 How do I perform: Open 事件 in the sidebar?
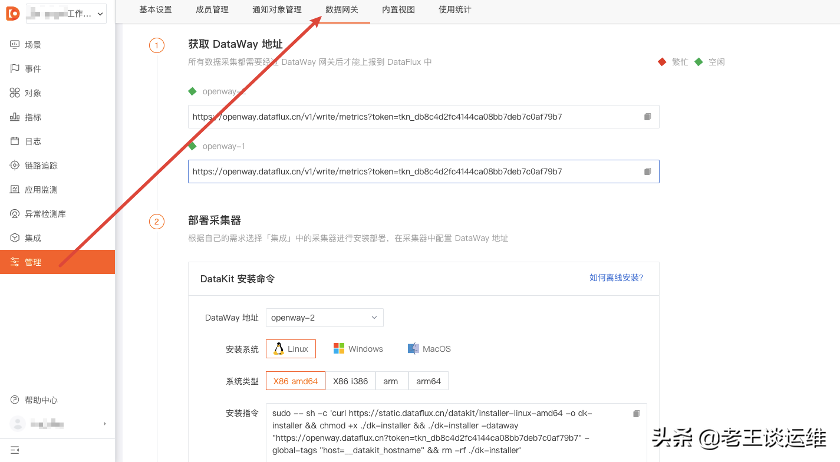33,69
